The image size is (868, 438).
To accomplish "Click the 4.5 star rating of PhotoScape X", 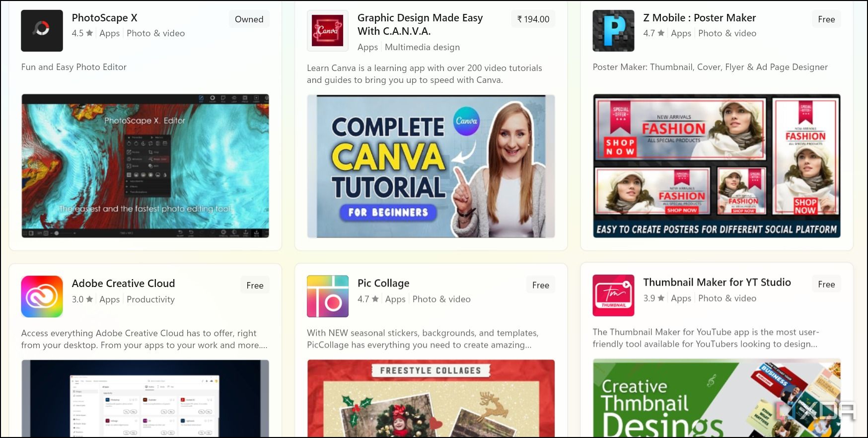I will (82, 33).
